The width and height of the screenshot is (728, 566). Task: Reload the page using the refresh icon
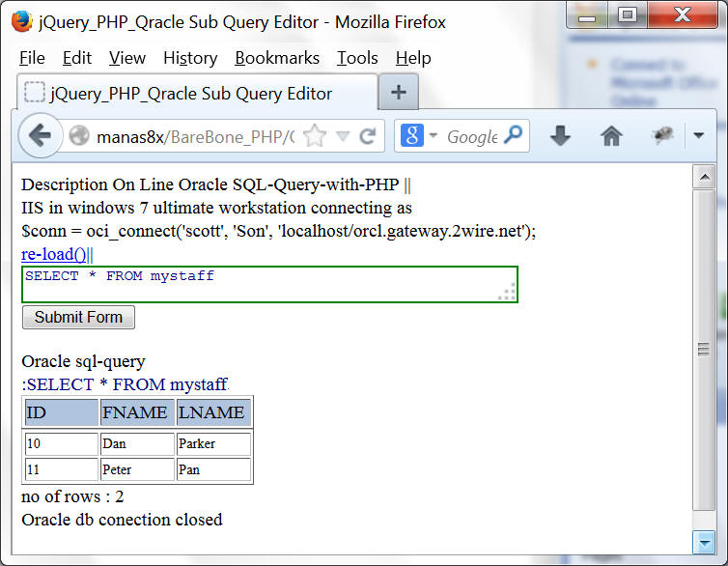[368, 136]
